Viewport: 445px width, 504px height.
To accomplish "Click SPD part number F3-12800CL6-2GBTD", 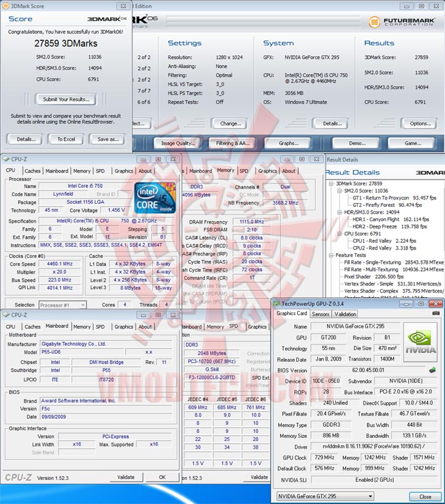I will pyautogui.click(x=211, y=377).
